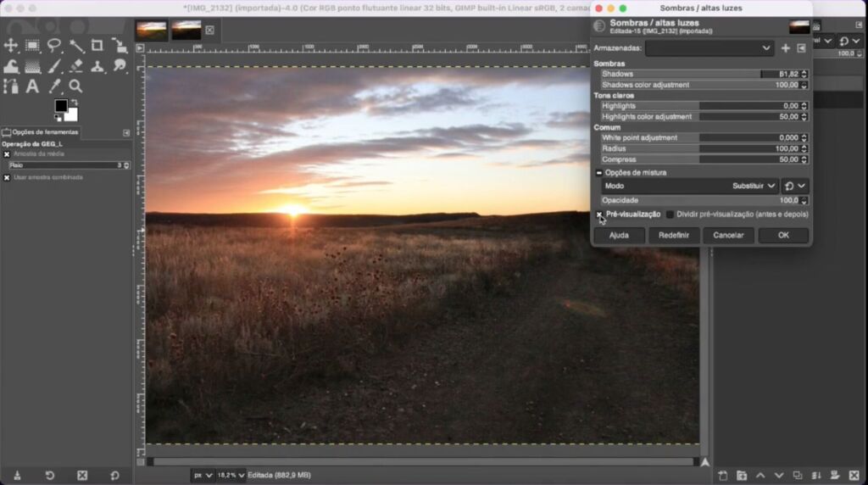Enable Dividir pré-visualização checkbox

pos(670,215)
